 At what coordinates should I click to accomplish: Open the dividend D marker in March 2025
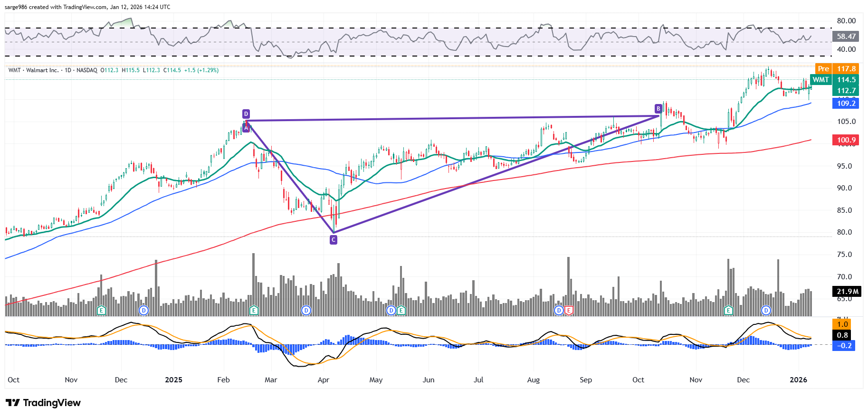coord(306,311)
